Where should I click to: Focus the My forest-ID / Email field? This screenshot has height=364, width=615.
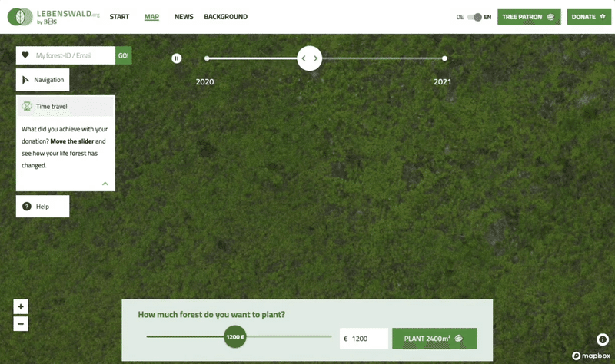tap(65, 55)
